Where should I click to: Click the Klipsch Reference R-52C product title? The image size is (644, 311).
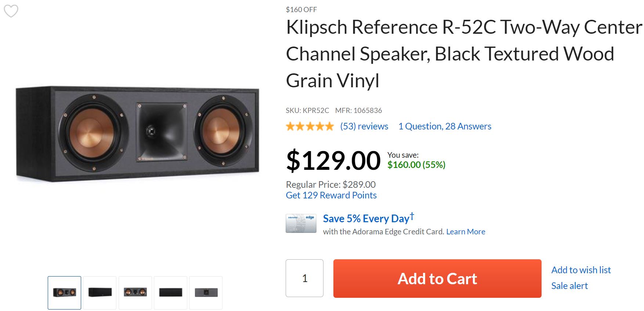click(x=450, y=54)
